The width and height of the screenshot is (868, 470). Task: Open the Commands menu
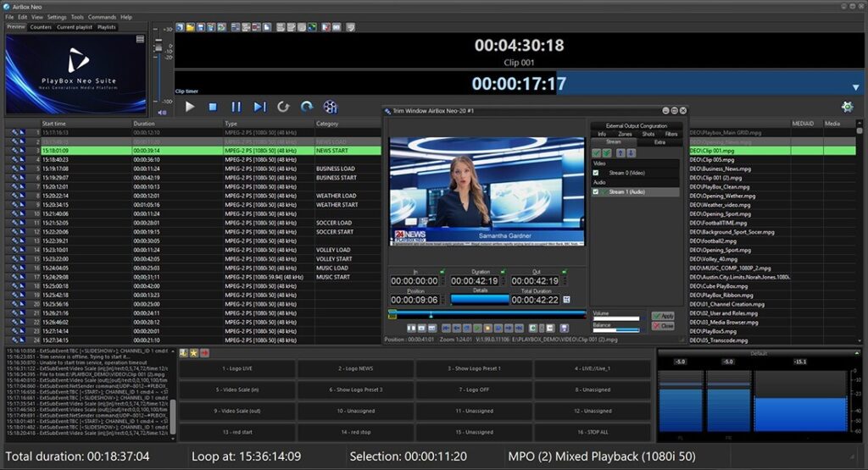[103, 17]
